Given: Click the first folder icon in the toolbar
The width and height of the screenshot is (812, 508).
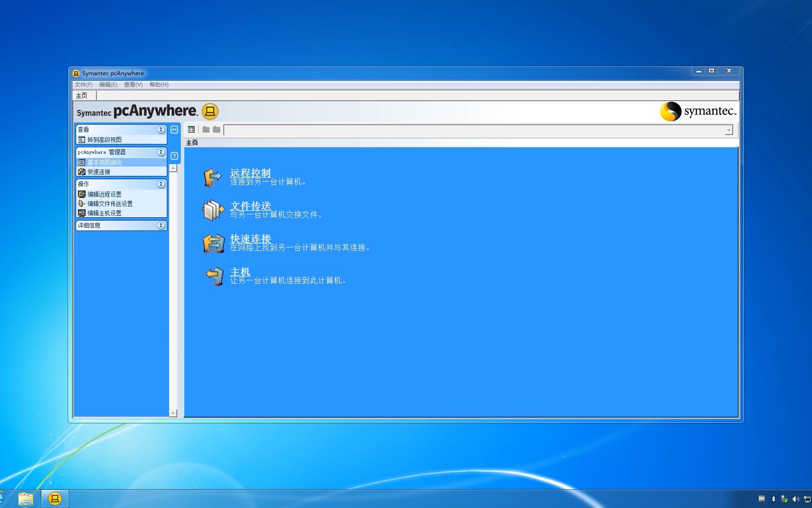Looking at the screenshot, I should [x=206, y=129].
